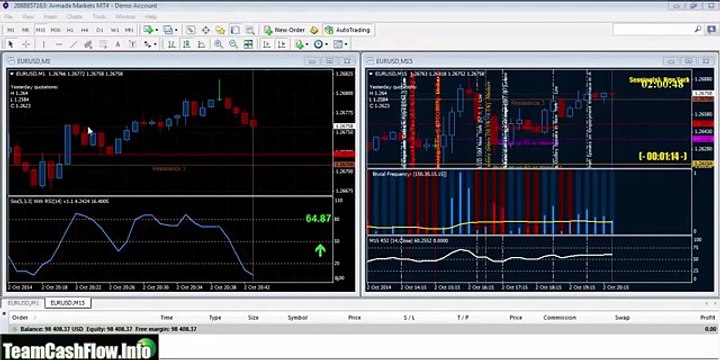
Task: Draw a vertical line tool
Action: point(43,45)
